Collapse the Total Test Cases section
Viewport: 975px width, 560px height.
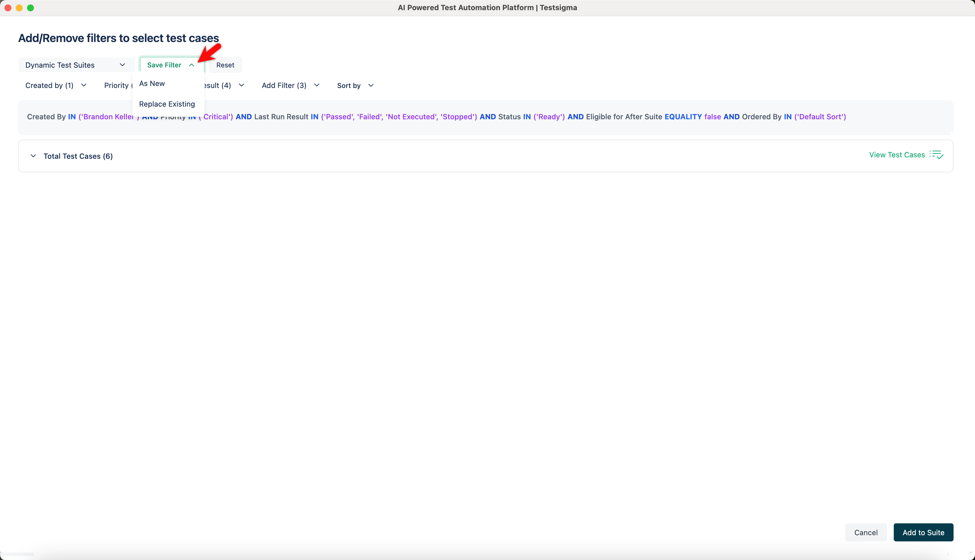(x=33, y=156)
